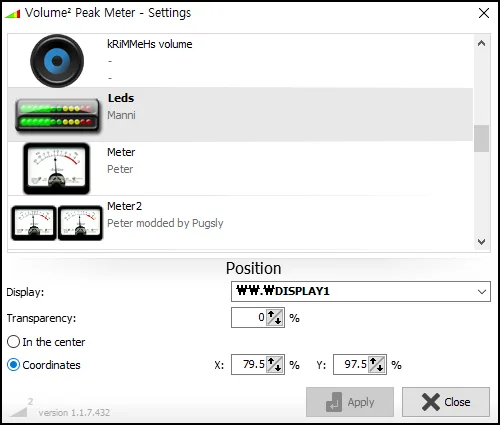Click the 'kRiMMeHs volume' skin name
This screenshot has height=425, width=500.
tap(150, 44)
